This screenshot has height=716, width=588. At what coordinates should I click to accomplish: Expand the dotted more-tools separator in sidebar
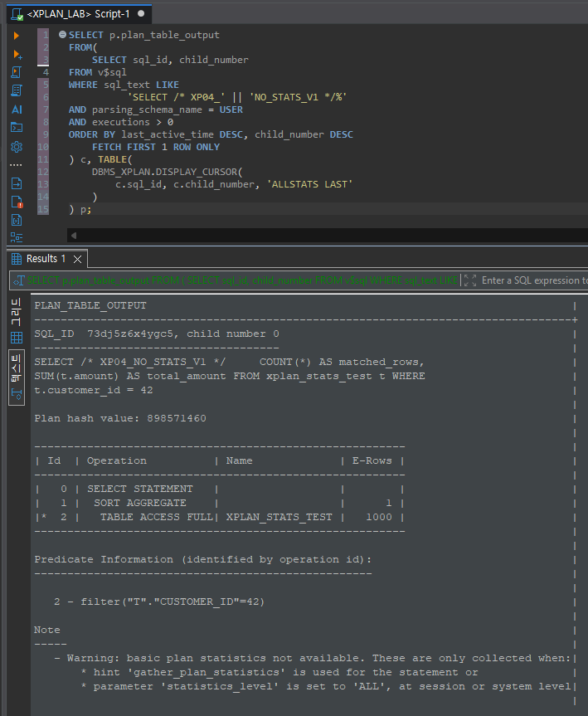[16, 165]
